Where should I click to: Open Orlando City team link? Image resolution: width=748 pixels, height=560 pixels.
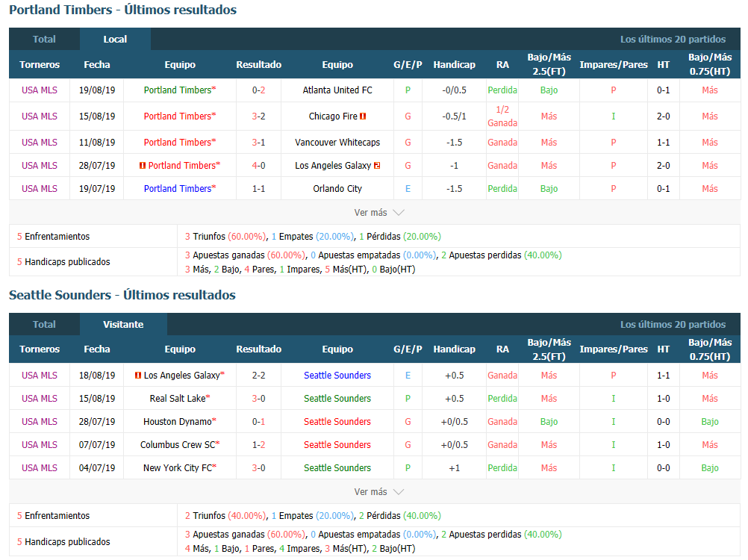pos(337,189)
